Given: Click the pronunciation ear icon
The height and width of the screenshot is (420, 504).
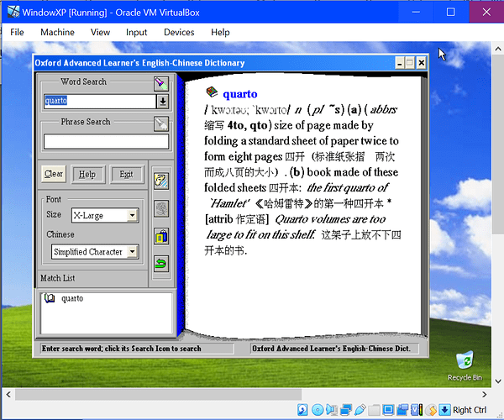Looking at the screenshot, I should click(x=161, y=181).
